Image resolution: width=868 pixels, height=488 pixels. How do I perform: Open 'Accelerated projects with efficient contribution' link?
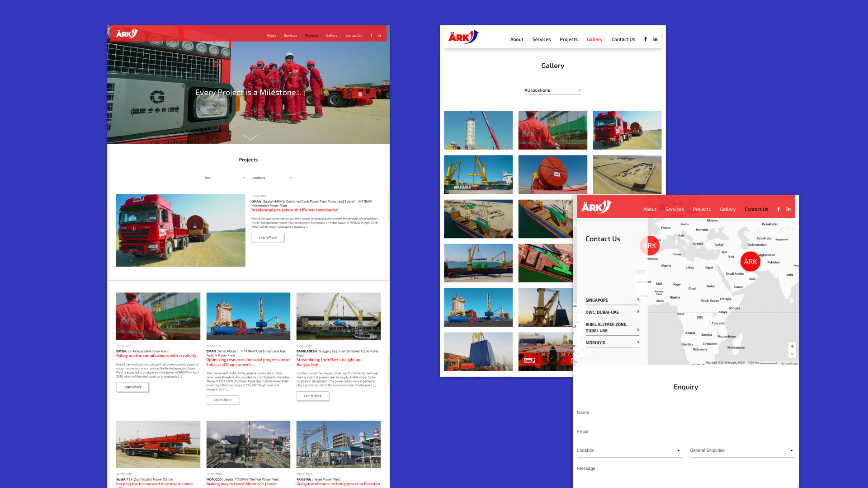tap(295, 210)
